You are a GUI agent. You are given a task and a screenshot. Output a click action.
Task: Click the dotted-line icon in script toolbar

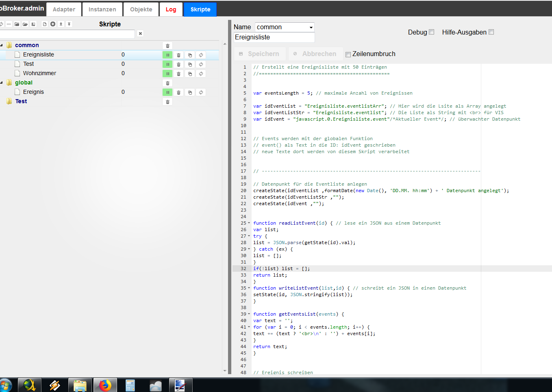[9, 24]
